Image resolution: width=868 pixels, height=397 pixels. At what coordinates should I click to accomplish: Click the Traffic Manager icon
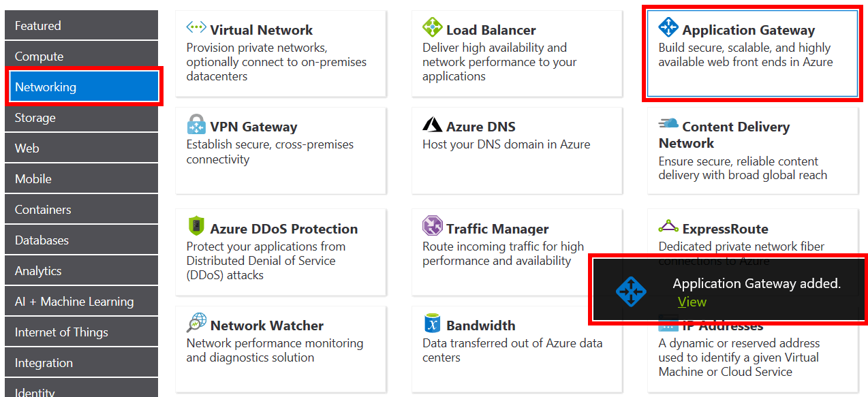click(432, 225)
